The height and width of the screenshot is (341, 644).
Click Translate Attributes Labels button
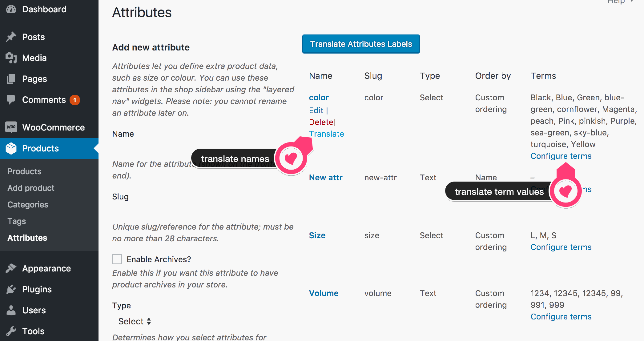[361, 44]
